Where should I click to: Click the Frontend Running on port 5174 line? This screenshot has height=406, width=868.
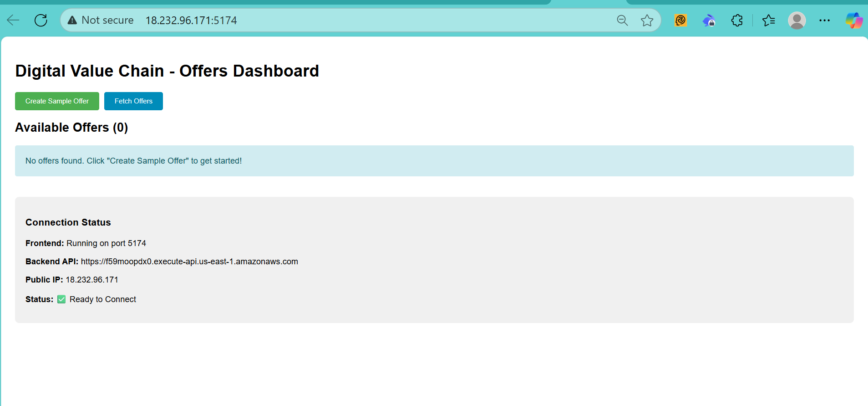click(x=86, y=243)
